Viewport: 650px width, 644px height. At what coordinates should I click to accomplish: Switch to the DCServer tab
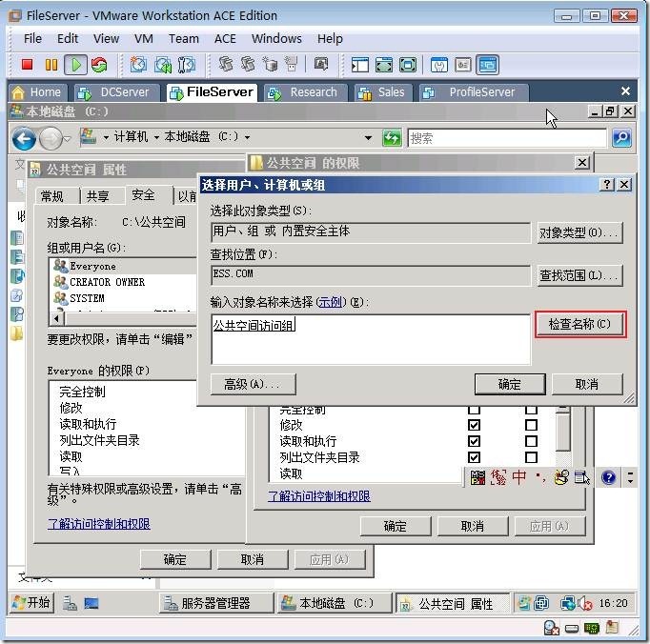click(117, 92)
